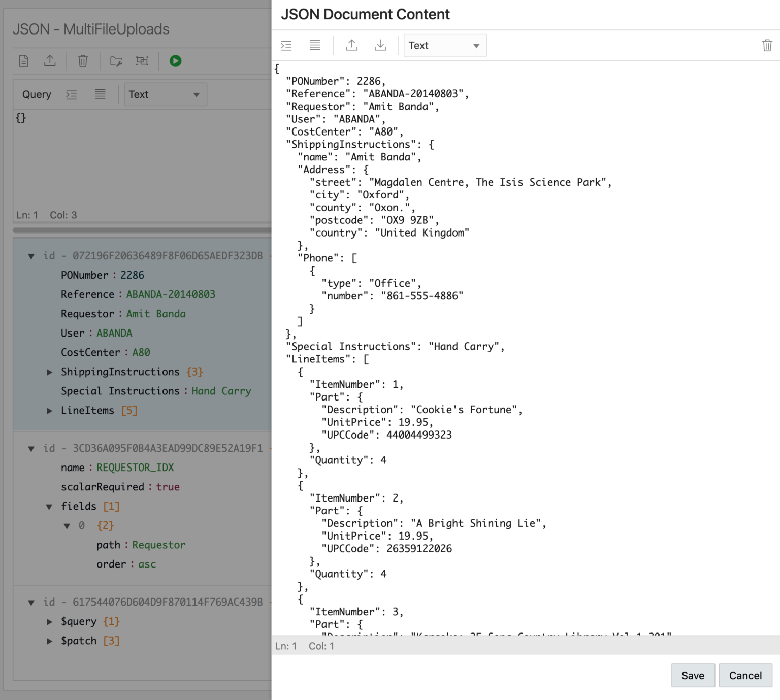780x700 pixels.
Task: Click the upload icon in JSON Document Content toolbar
Action: click(351, 46)
